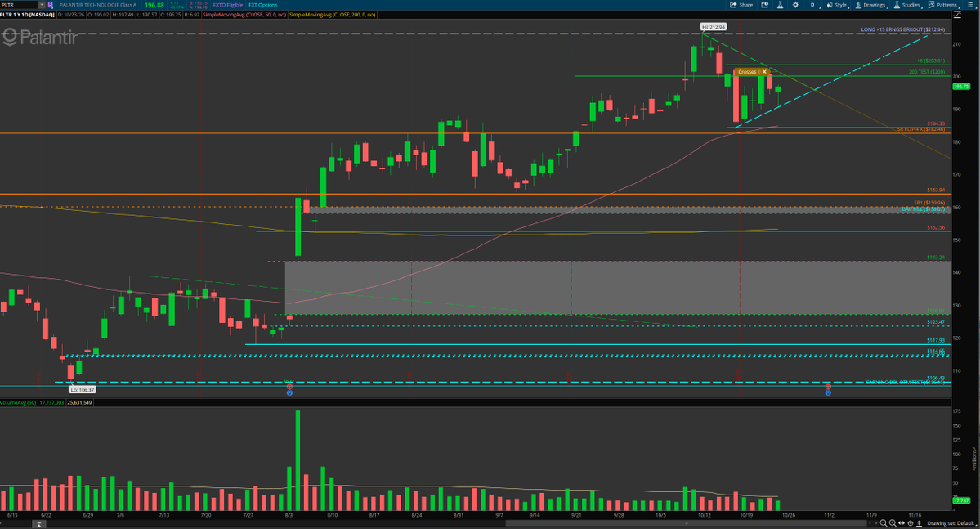This screenshot has width=980, height=529.
Task: Click the SR FLIP 4 X ($182.46) label
Action: 920,129
